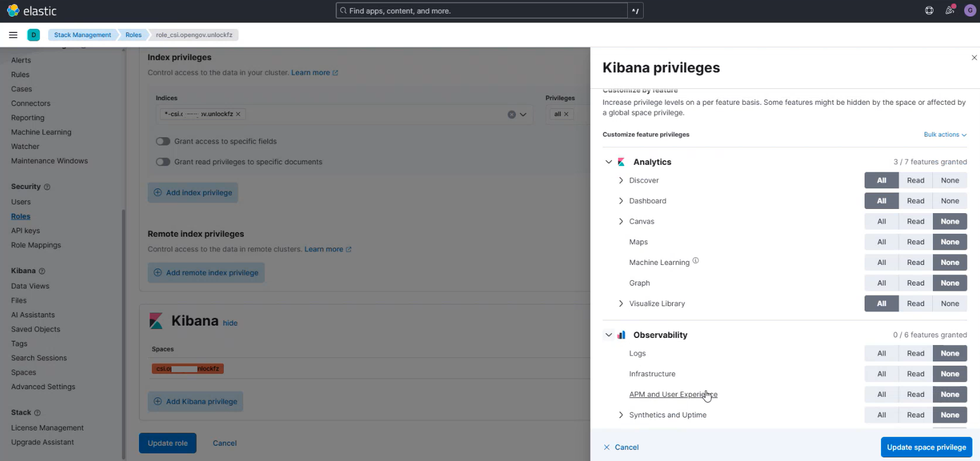Set Machine Learning privilege to All

pyautogui.click(x=882, y=263)
